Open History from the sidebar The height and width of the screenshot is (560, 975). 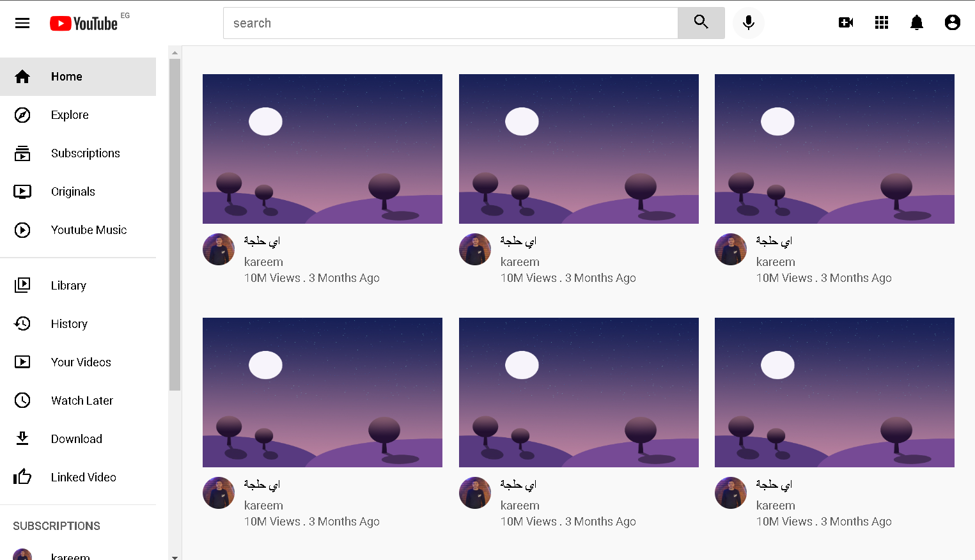tap(78, 324)
